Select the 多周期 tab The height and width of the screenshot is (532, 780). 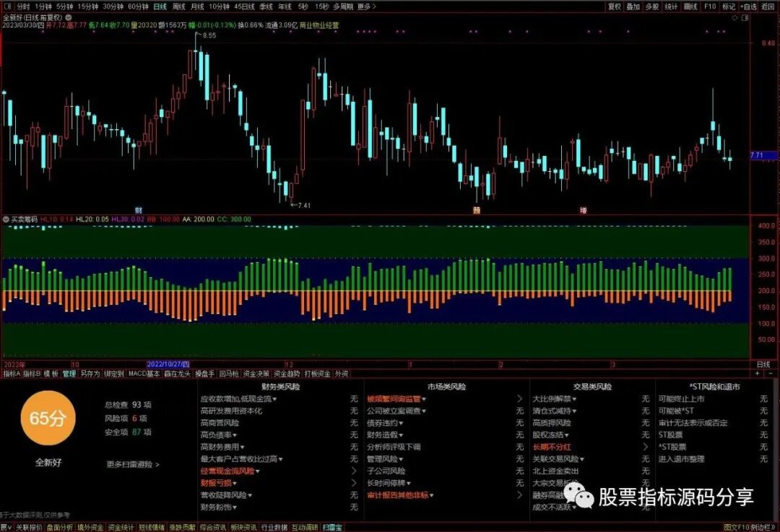point(343,6)
